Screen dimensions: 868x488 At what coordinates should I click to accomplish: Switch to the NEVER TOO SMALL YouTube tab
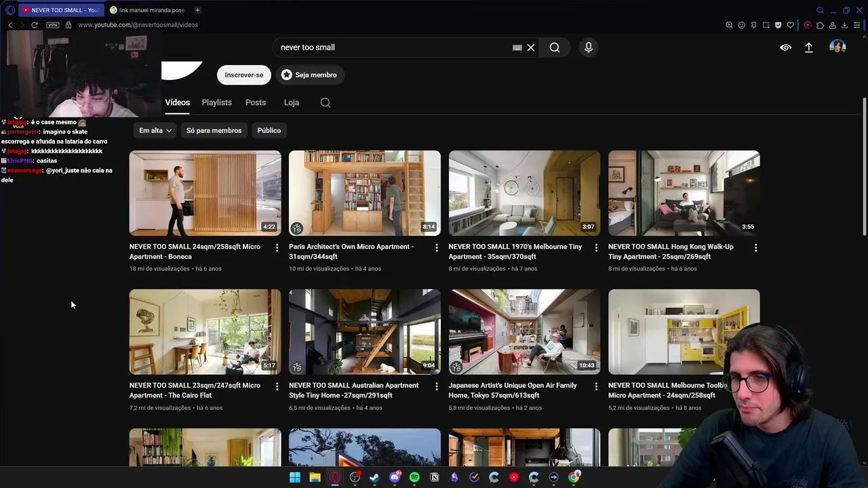tap(61, 10)
